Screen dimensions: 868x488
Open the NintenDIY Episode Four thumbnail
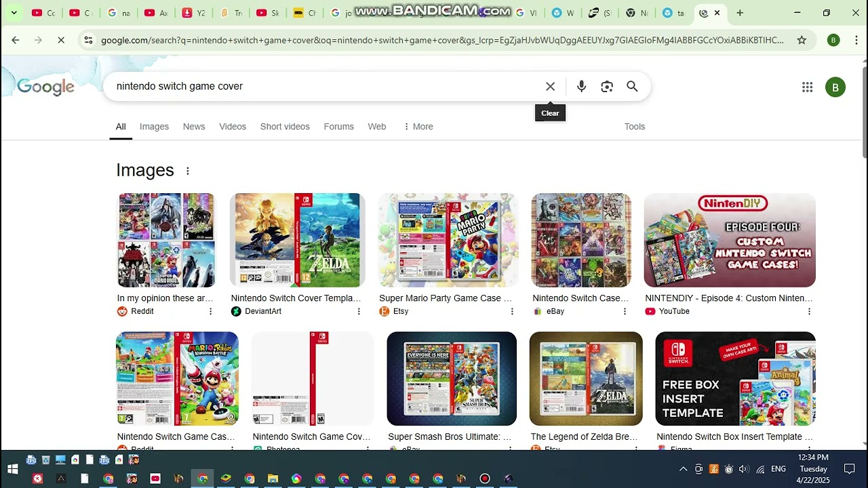[730, 240]
